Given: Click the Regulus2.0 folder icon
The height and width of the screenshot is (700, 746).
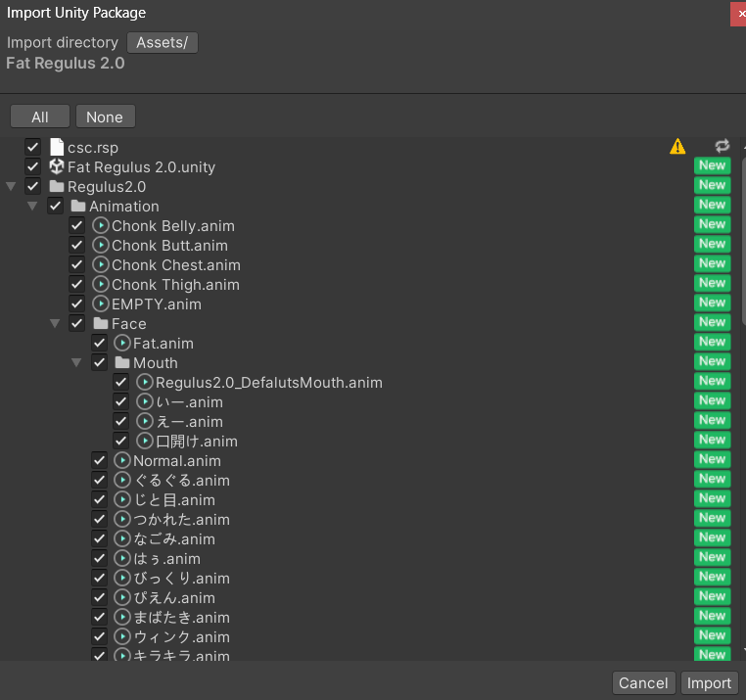Looking at the screenshot, I should click(x=57, y=186).
